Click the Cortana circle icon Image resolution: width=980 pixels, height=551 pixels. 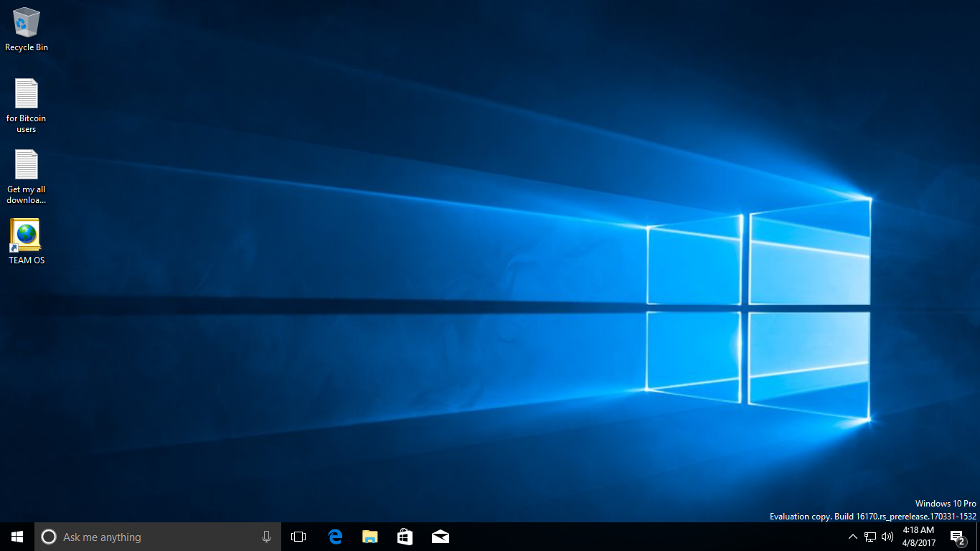(49, 537)
